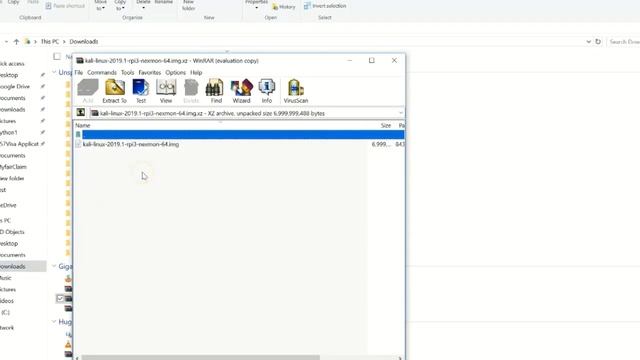
Task: Collapse the Hug group in Explorer list
Action: pos(54,322)
